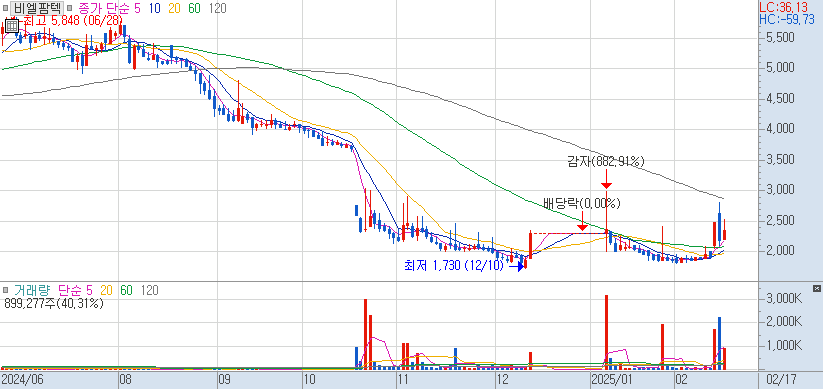Image resolution: width=823 pixels, height=389 pixels.
Task: Select the gray 120 price moving average label
Action: pyautogui.click(x=217, y=8)
